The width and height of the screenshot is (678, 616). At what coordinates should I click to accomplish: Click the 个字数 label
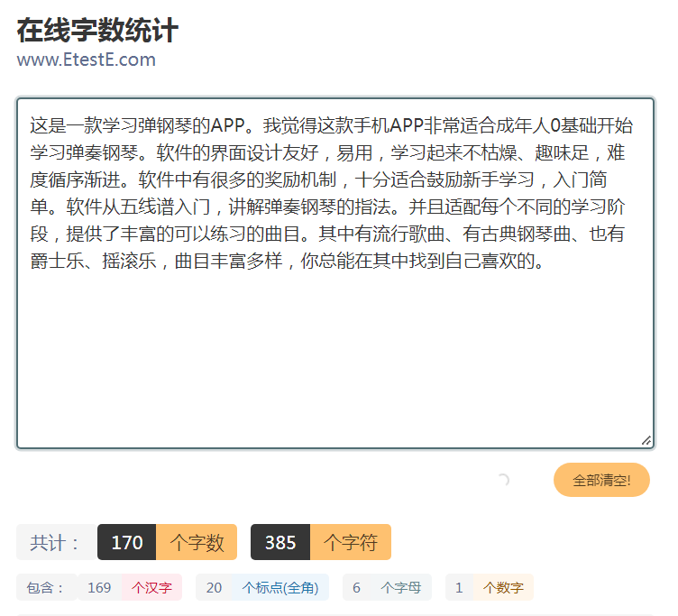pyautogui.click(x=197, y=542)
